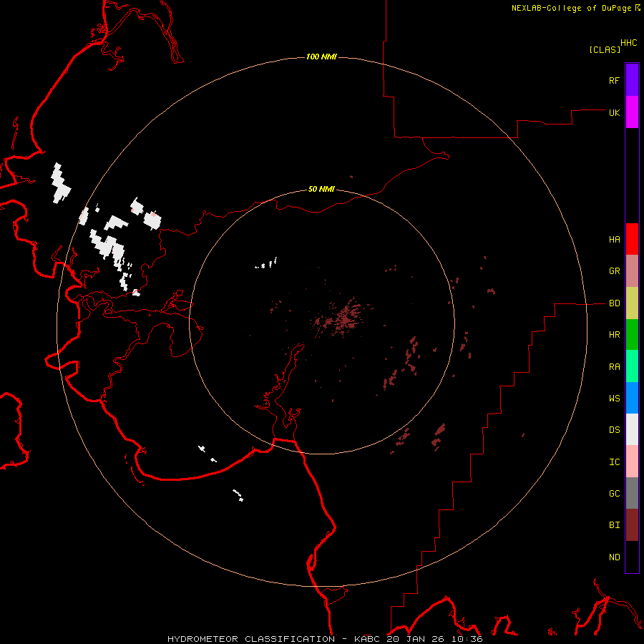The width and height of the screenshot is (644, 644).
Task: Click the GR salmon legend swatch
Action: click(632, 271)
